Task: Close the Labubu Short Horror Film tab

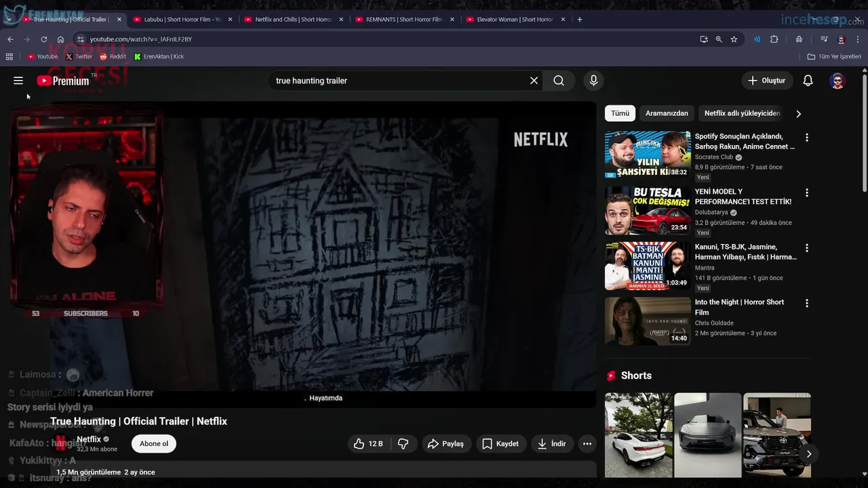Action: [x=230, y=20]
